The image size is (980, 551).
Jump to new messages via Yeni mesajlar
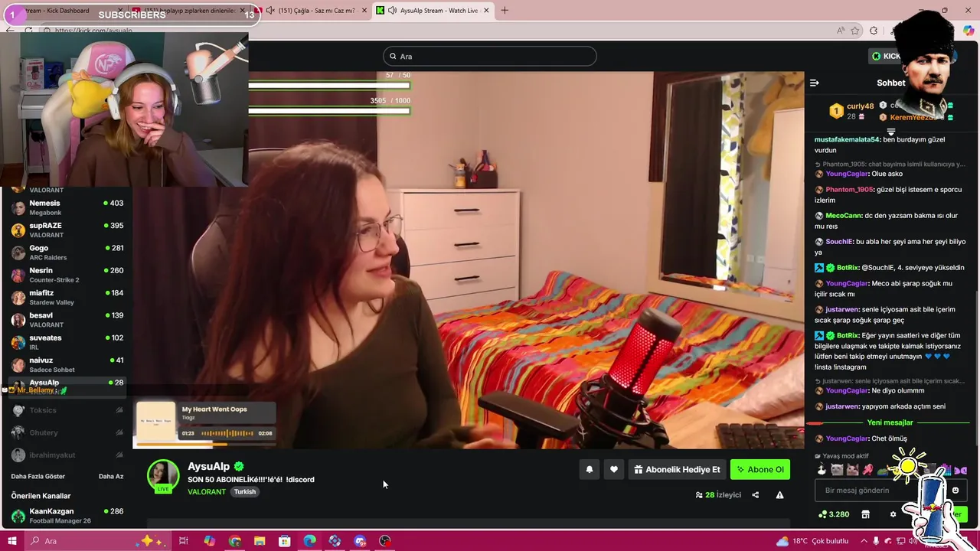tap(890, 422)
